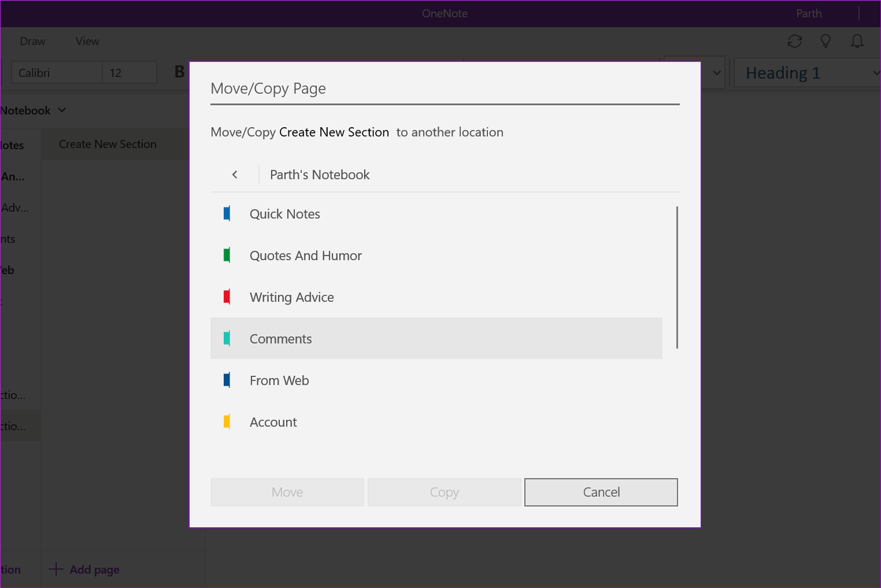Click the sync notebook icon in OneNote
The width and height of the screenshot is (881, 588).
pos(794,41)
